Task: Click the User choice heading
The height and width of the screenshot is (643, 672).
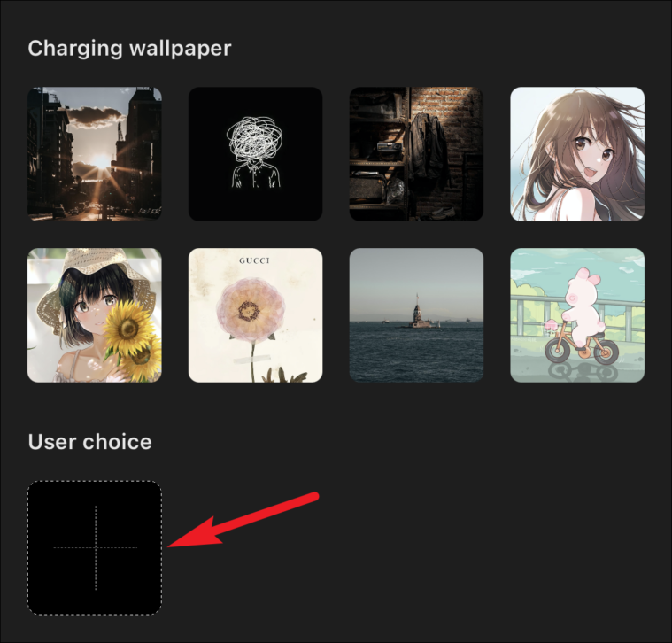Action: 89,442
